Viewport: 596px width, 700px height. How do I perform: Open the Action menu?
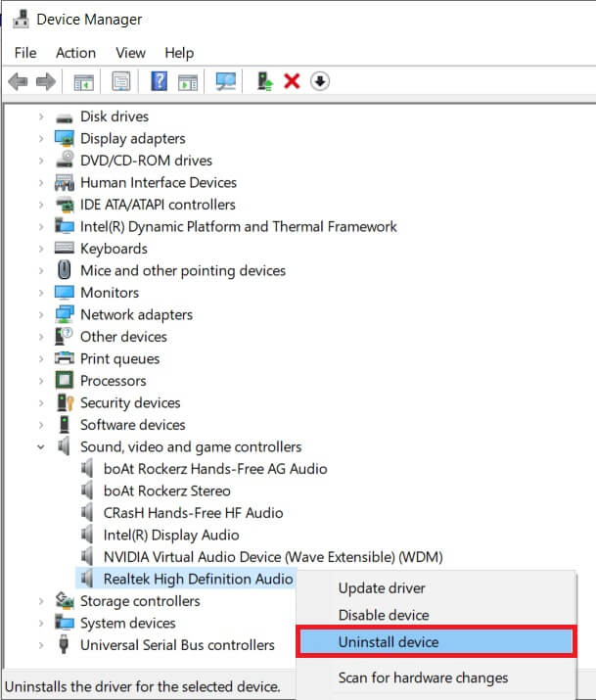point(75,53)
